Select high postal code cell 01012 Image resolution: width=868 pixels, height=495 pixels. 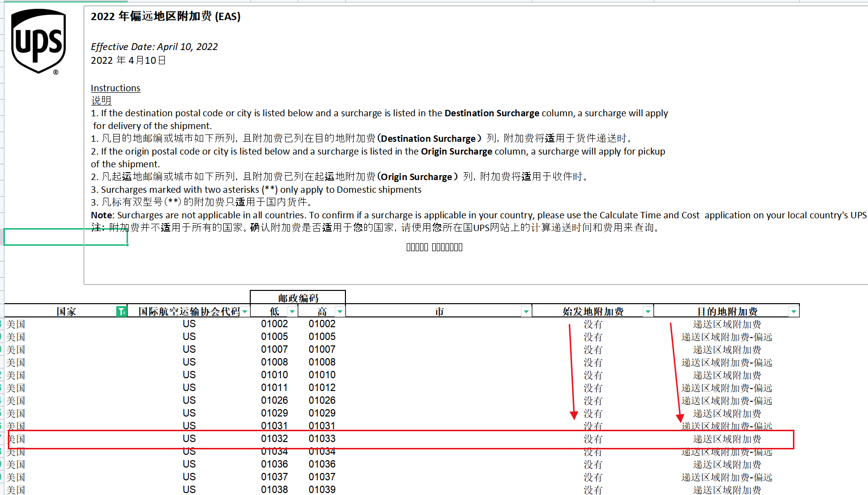click(x=322, y=388)
